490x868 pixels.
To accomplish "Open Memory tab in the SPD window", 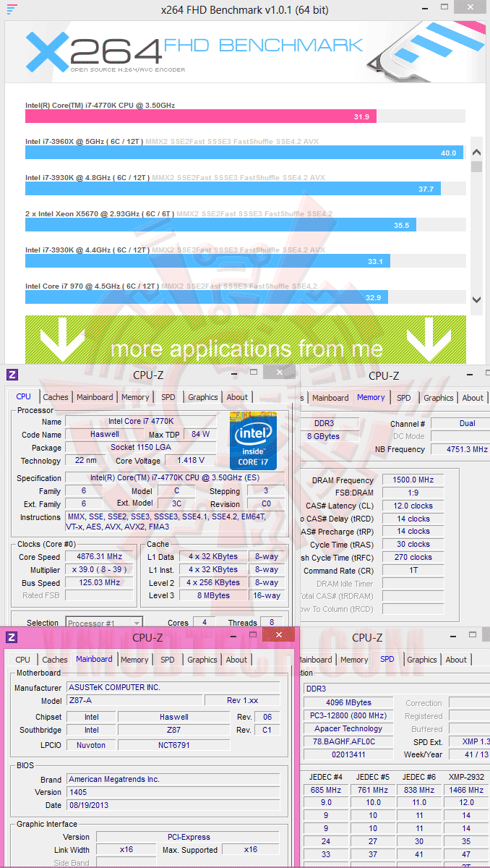I will tap(354, 660).
